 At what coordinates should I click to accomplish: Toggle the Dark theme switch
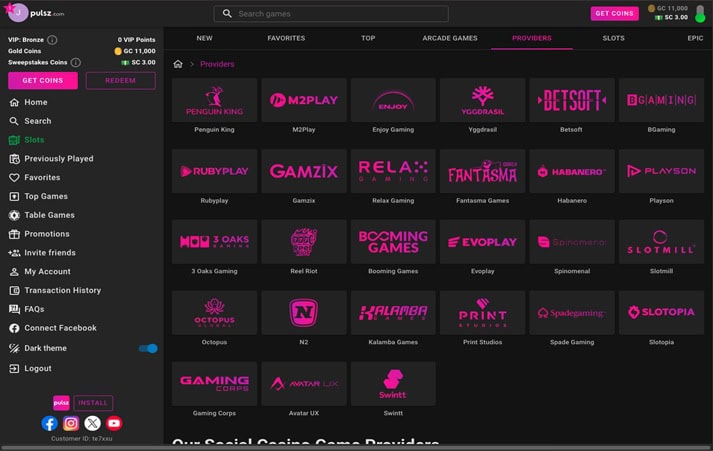(148, 349)
